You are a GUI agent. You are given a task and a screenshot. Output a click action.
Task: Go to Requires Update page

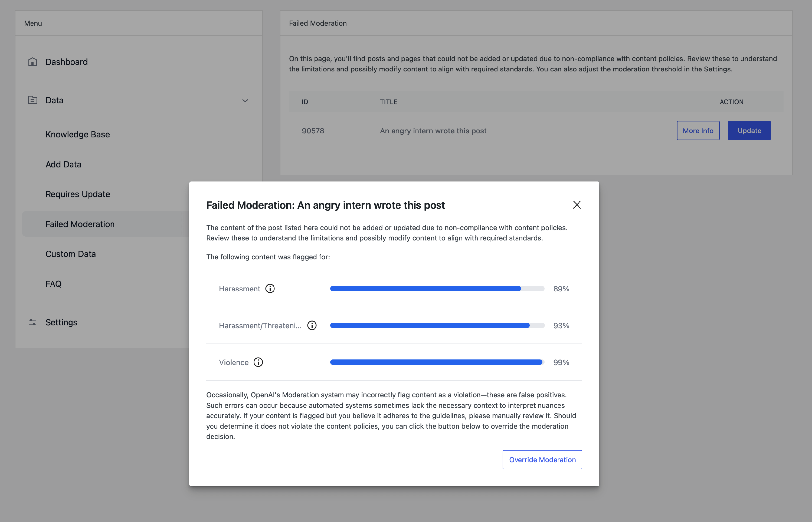78,194
